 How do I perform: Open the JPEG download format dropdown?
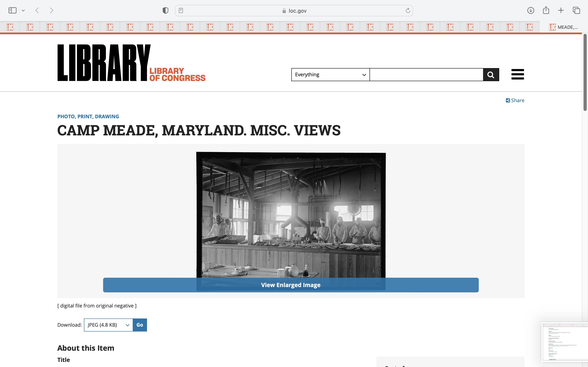pyautogui.click(x=108, y=325)
